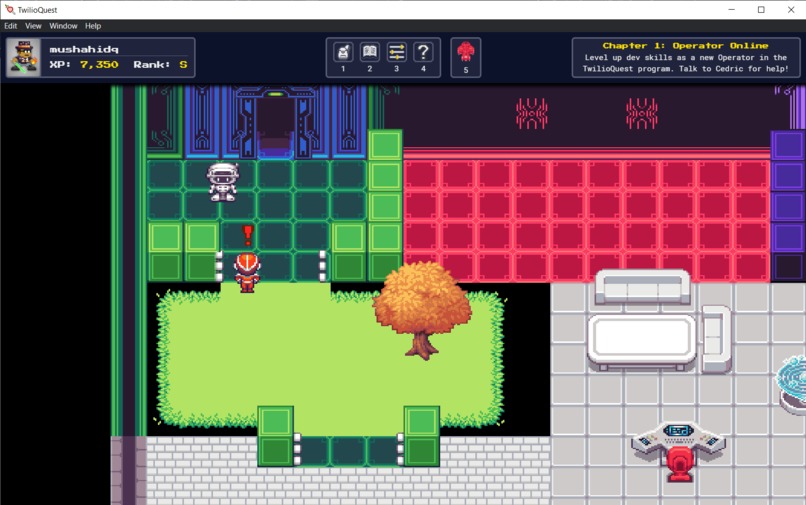Open the inventory backpack icon labeled 1
806x505 pixels.
(x=343, y=52)
